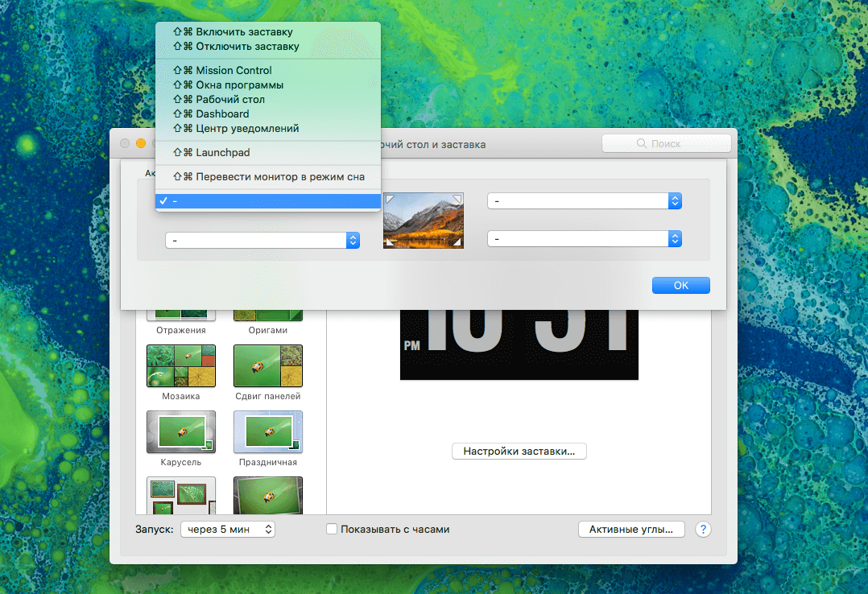868x594 pixels.
Task: Pick Перевести монитор в режим сна
Action: (x=279, y=176)
